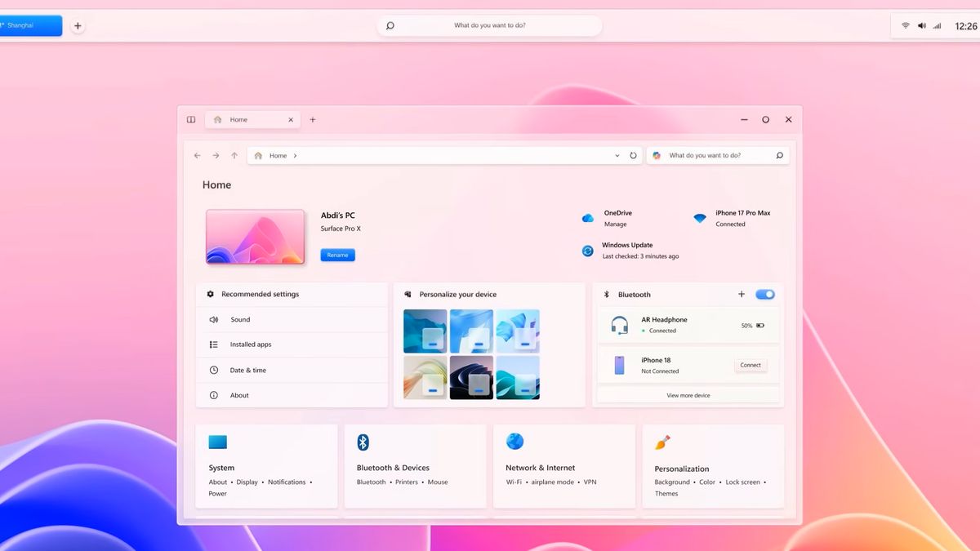This screenshot has height=551, width=980.
Task: Click the iPhone 17 Pro Max Wi-Fi icon
Action: pos(700,218)
